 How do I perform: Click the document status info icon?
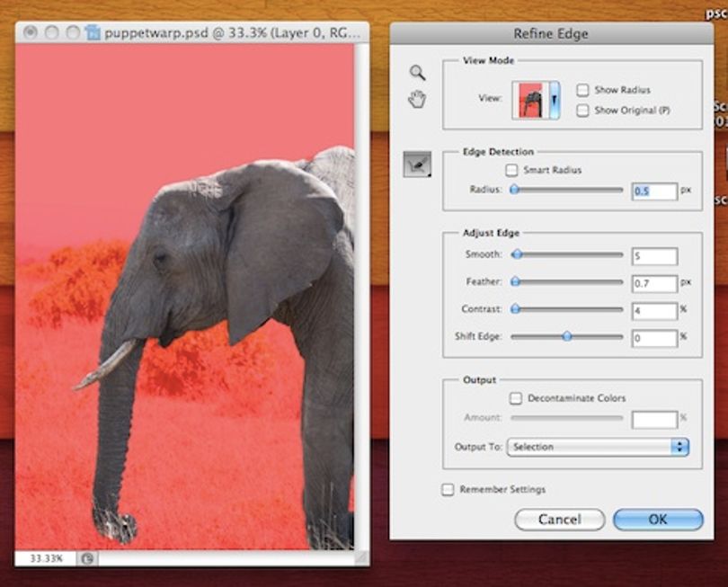(87, 558)
